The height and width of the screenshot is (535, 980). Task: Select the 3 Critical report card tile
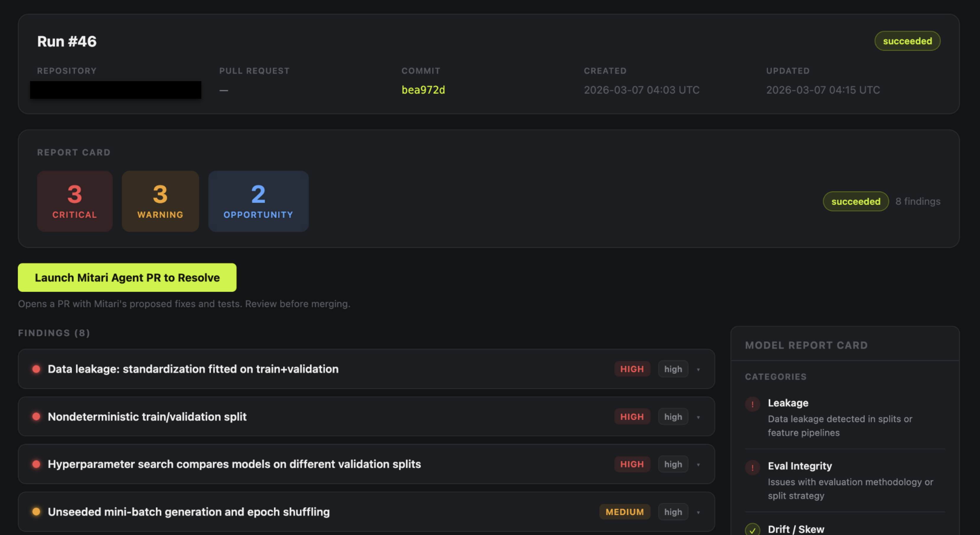(x=75, y=201)
